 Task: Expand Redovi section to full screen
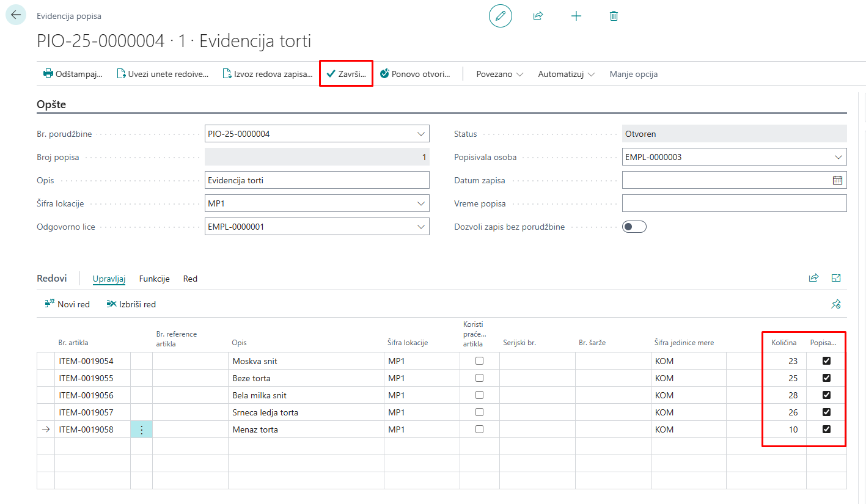coord(836,279)
